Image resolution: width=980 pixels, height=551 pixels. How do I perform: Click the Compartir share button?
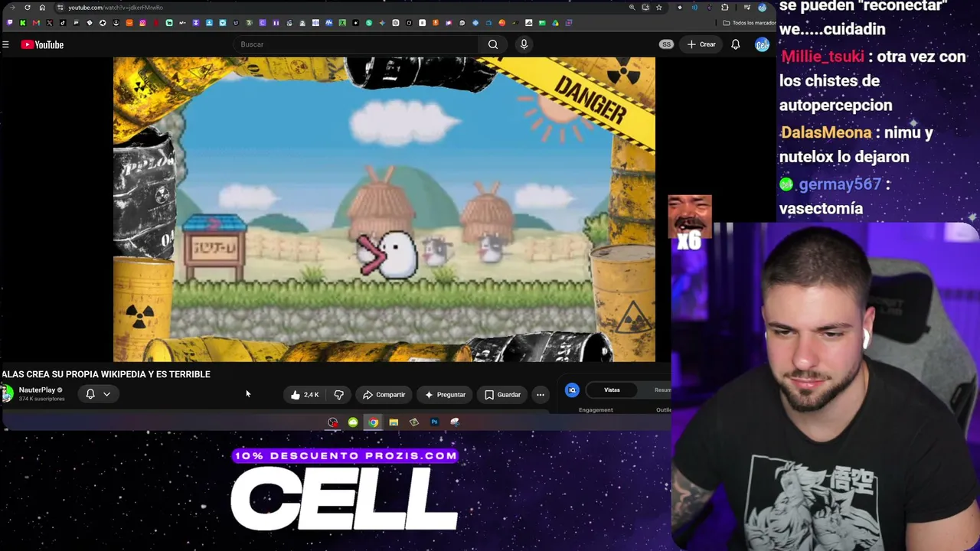(384, 395)
